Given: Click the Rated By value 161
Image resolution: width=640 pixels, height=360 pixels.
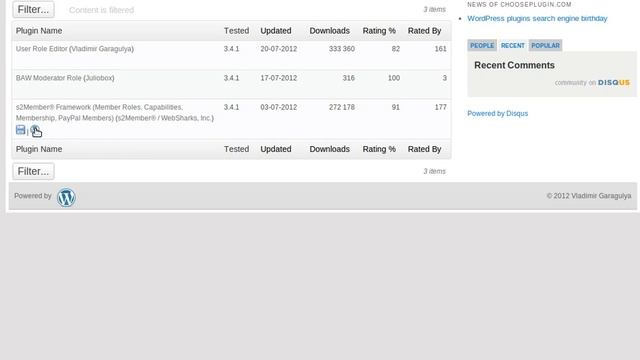Looking at the screenshot, I should [440, 49].
